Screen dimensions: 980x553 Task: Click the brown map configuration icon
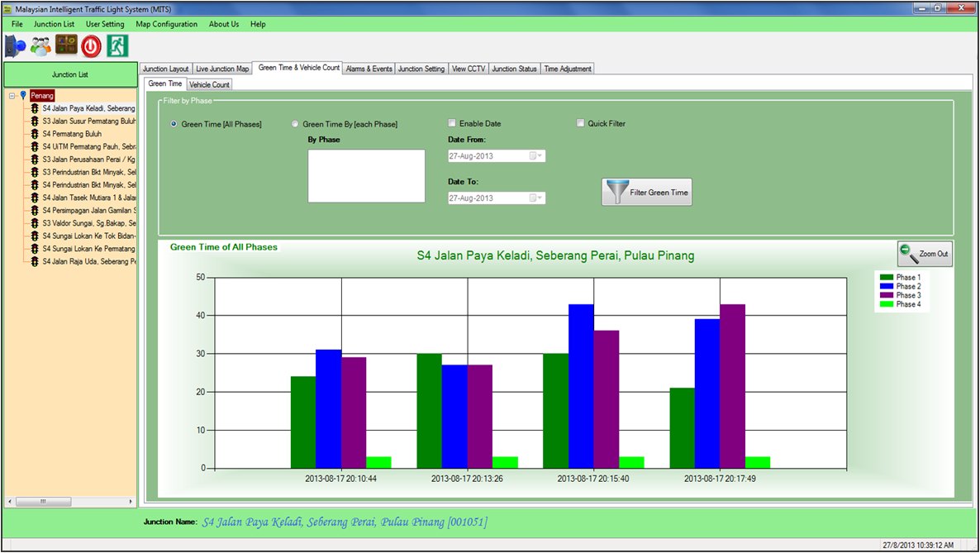[x=66, y=46]
